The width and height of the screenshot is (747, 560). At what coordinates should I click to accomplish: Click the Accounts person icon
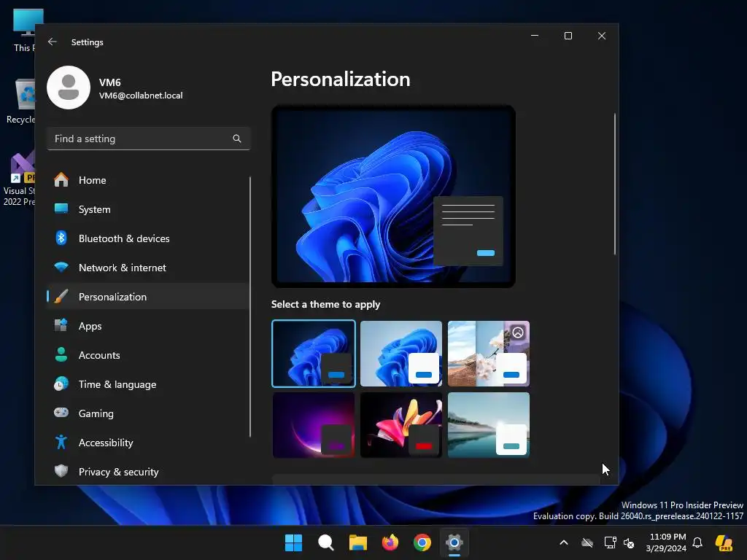[61, 355]
